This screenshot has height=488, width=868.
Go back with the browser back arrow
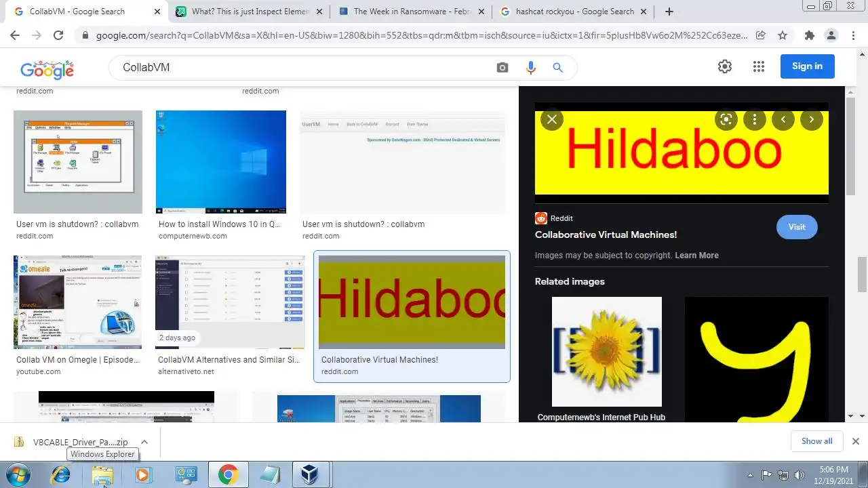pos(15,35)
